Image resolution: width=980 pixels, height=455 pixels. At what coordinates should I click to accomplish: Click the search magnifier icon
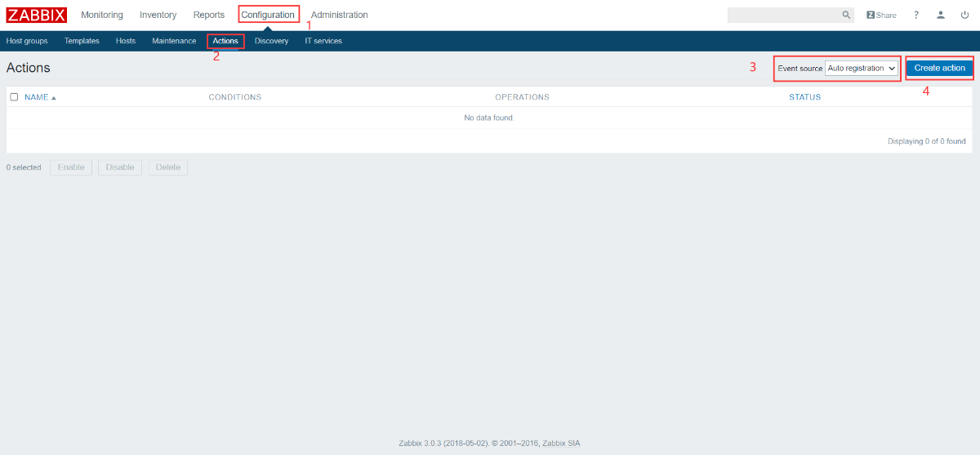(x=847, y=15)
